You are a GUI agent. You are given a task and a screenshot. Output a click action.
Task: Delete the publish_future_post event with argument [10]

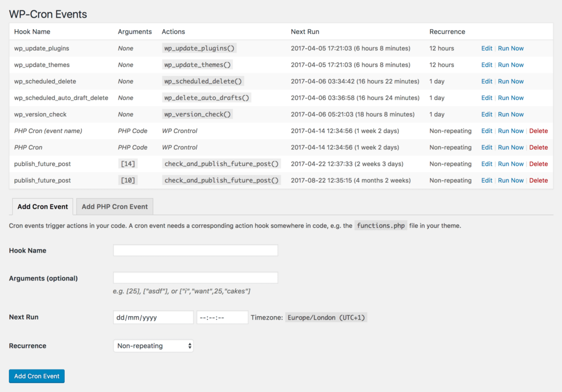click(x=538, y=180)
